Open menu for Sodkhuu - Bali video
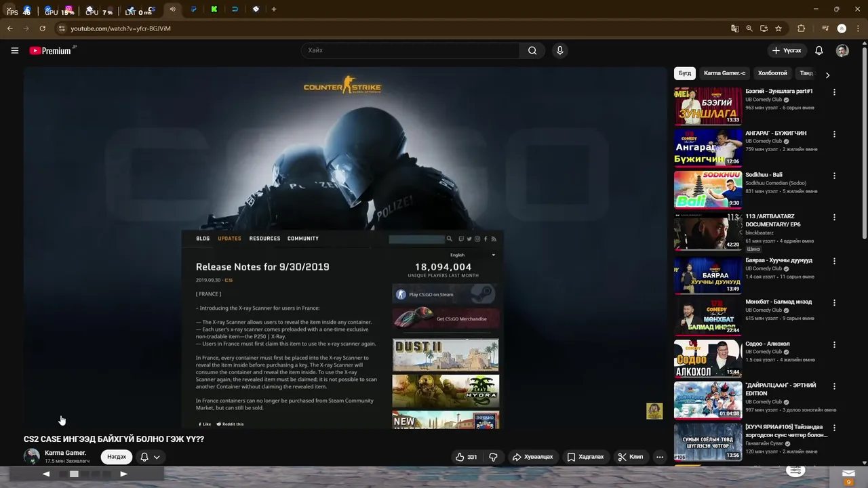This screenshot has width=868, height=488. coord(834,176)
